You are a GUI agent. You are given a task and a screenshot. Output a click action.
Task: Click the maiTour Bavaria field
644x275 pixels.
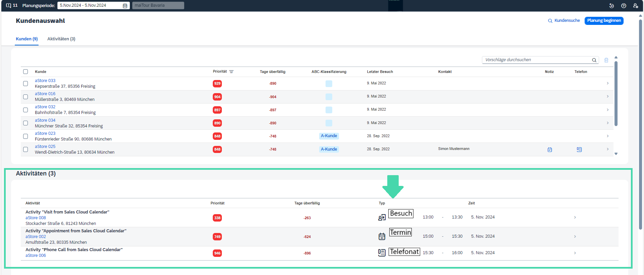[158, 5]
